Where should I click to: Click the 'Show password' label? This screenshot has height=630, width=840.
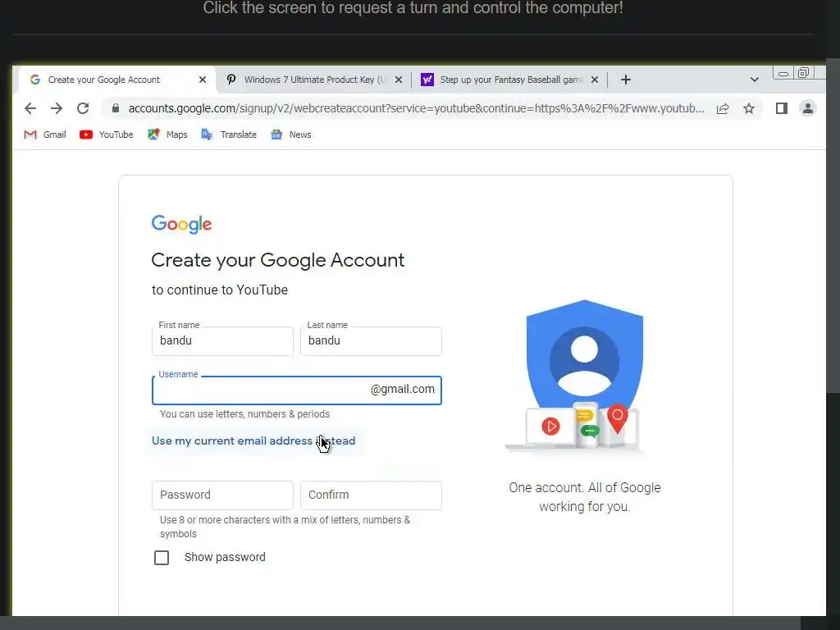coord(225,557)
